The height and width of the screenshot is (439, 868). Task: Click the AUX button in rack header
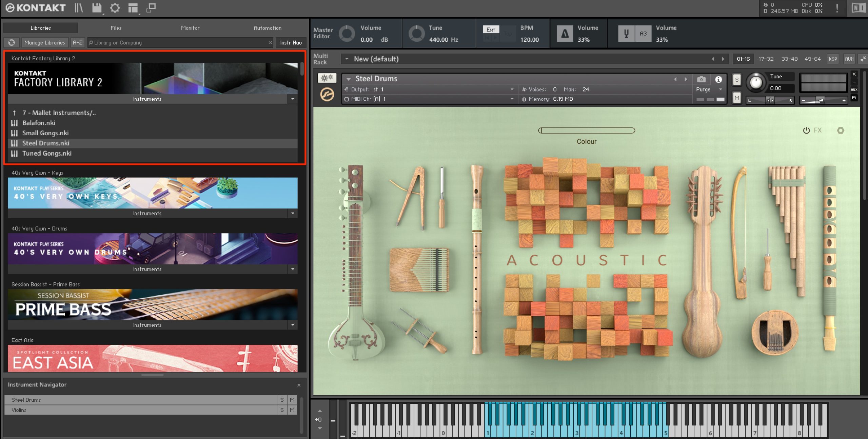click(849, 59)
